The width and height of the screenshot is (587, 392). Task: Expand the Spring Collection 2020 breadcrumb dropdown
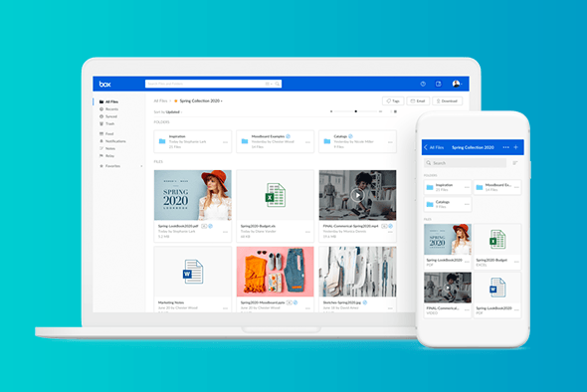click(201, 100)
